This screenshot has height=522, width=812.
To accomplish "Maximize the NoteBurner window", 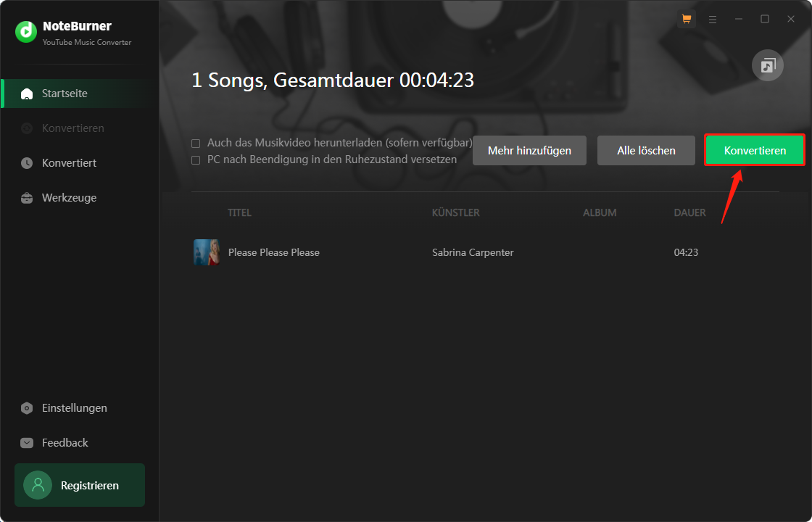I will [x=765, y=19].
